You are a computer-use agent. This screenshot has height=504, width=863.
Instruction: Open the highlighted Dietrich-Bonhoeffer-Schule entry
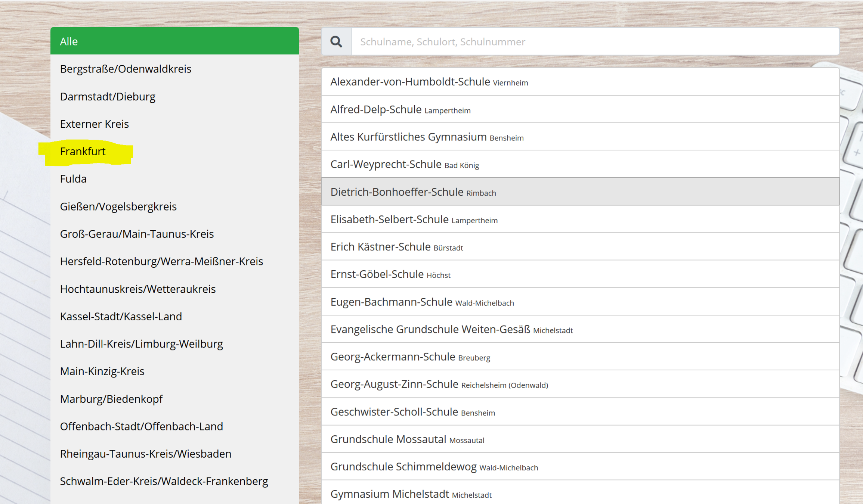pos(413,192)
